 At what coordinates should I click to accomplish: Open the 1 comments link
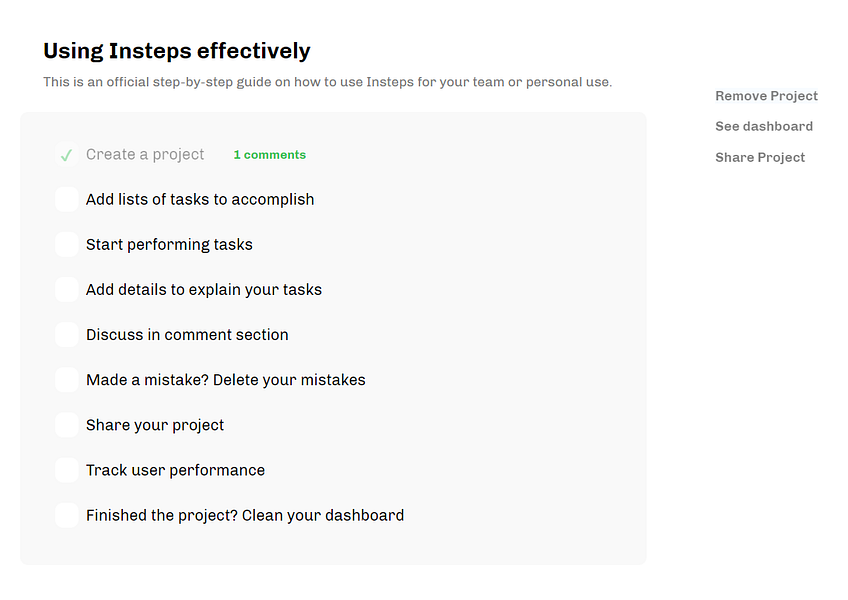[x=270, y=155]
